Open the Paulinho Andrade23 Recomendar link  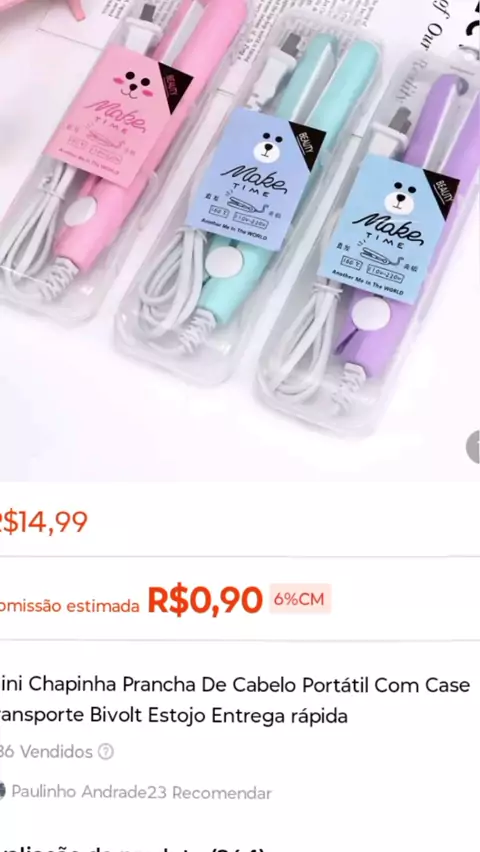point(141,792)
